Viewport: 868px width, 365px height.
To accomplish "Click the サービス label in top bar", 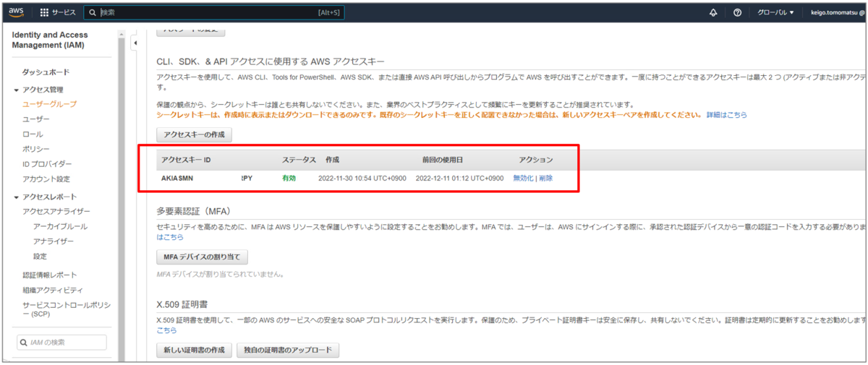I will (x=64, y=13).
